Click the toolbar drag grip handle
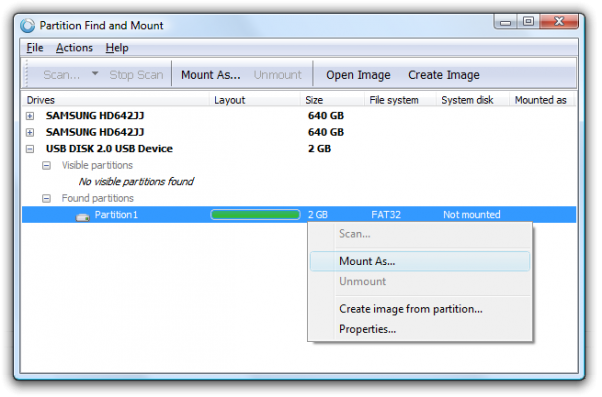The height and width of the screenshot is (397, 602). click(26, 74)
